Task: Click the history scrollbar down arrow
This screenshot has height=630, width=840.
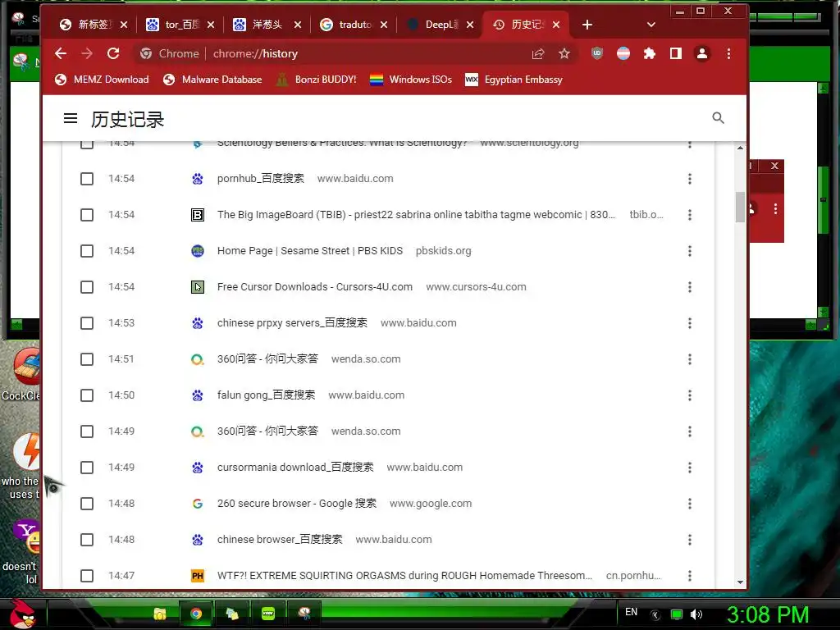Action: [740, 582]
